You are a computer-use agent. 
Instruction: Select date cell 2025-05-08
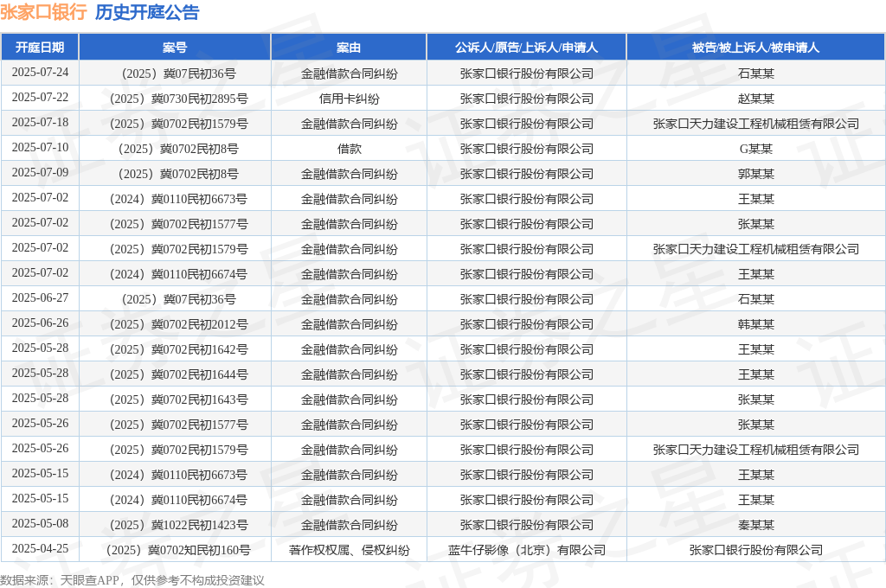pyautogui.click(x=40, y=524)
